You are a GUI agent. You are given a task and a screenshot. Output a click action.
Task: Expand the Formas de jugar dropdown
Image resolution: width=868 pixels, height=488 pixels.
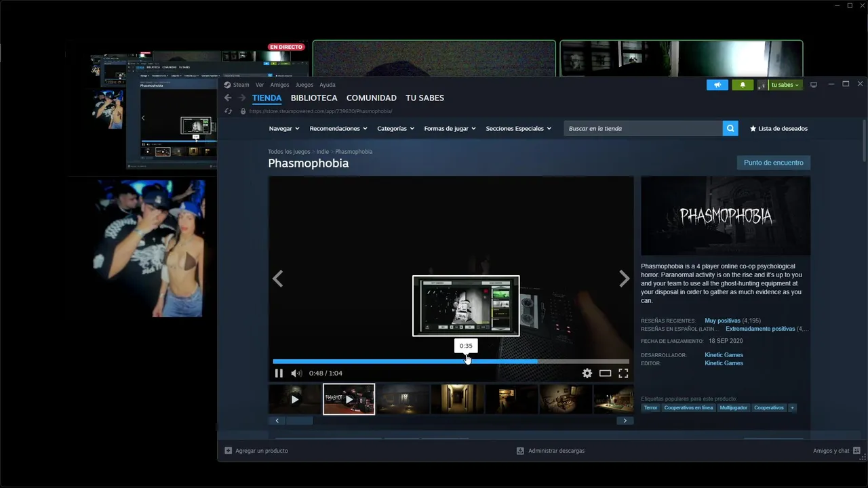coord(450,128)
